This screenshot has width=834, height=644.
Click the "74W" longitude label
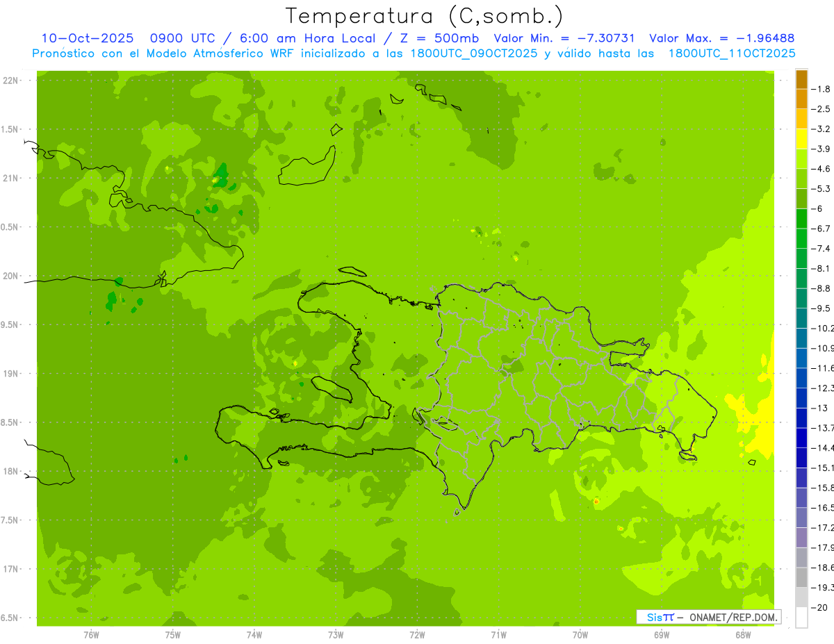pos(254,635)
